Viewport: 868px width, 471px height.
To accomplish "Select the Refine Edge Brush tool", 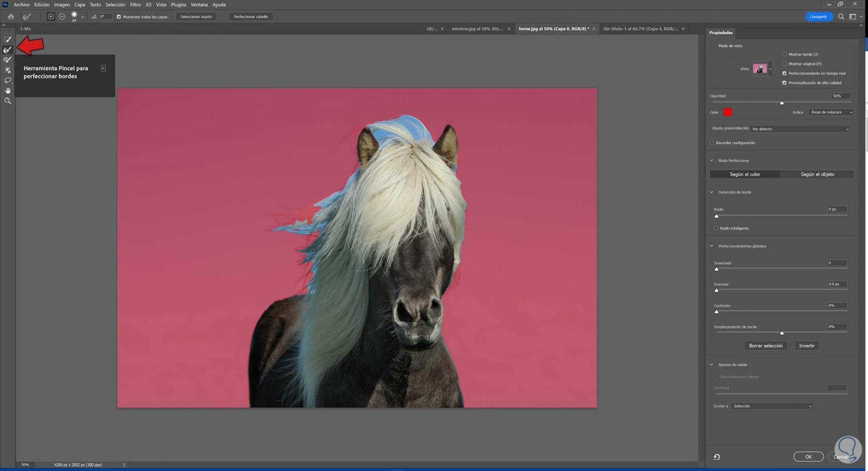I will [x=7, y=50].
